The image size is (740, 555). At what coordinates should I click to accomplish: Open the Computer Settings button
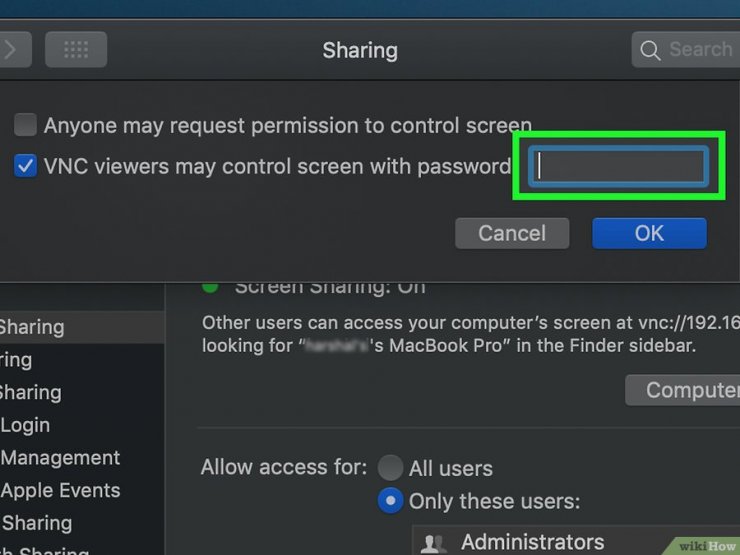click(682, 390)
